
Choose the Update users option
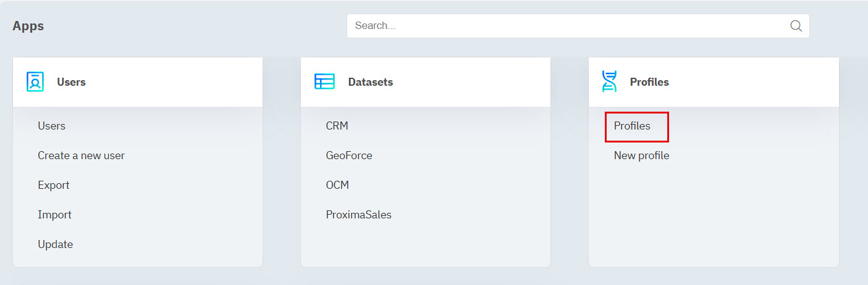(x=55, y=244)
